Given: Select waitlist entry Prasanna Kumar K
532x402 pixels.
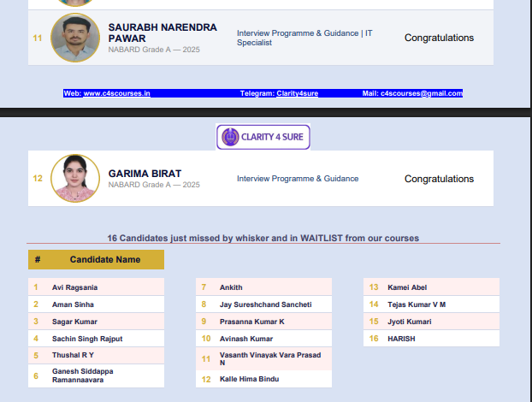Looking at the screenshot, I should point(263,322).
